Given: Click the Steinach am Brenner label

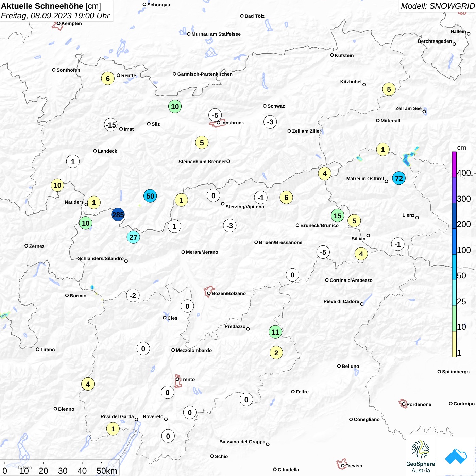Looking at the screenshot, I should pyautogui.click(x=202, y=161).
